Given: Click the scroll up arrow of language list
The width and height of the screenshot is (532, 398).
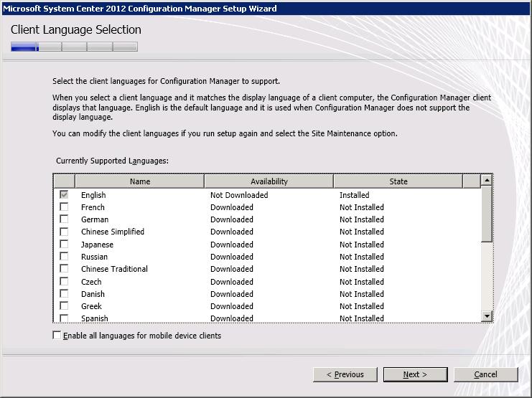Looking at the screenshot, I should pyautogui.click(x=487, y=181).
